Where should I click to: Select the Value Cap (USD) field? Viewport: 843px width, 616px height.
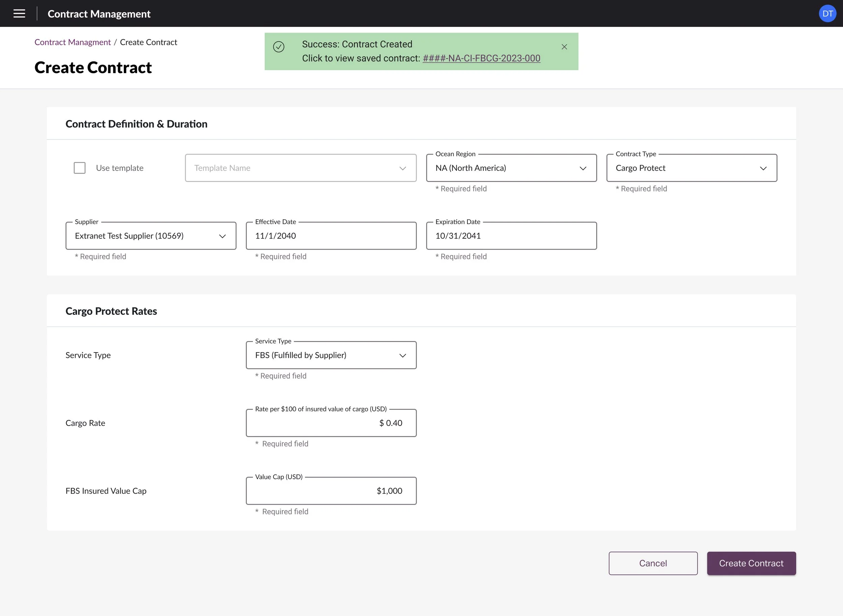tap(331, 491)
